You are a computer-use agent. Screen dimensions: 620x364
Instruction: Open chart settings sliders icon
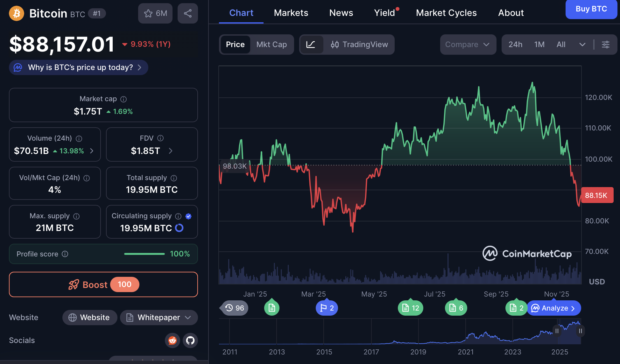606,45
